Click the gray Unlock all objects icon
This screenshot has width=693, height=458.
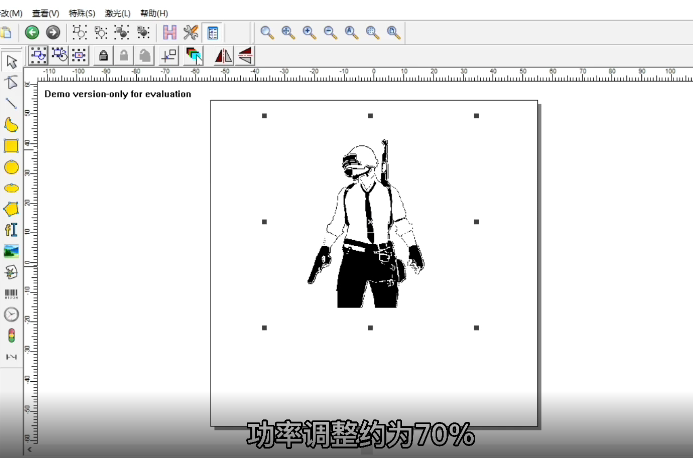click(x=145, y=56)
